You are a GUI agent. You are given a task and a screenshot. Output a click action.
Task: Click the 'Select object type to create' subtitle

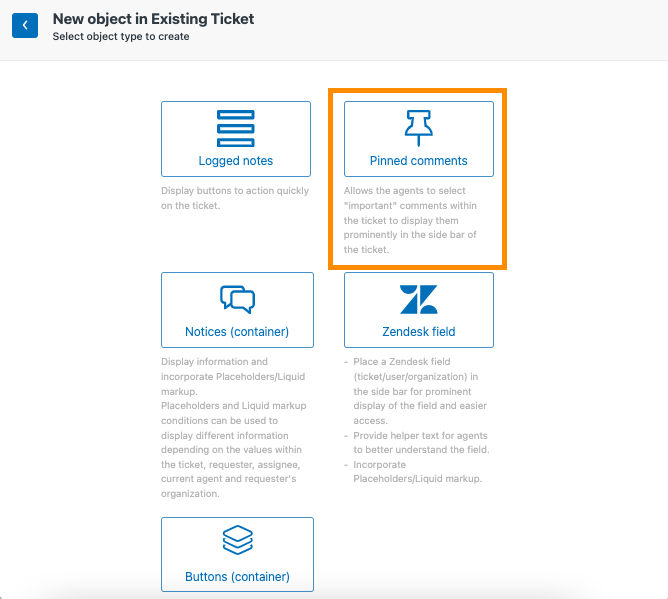click(121, 37)
